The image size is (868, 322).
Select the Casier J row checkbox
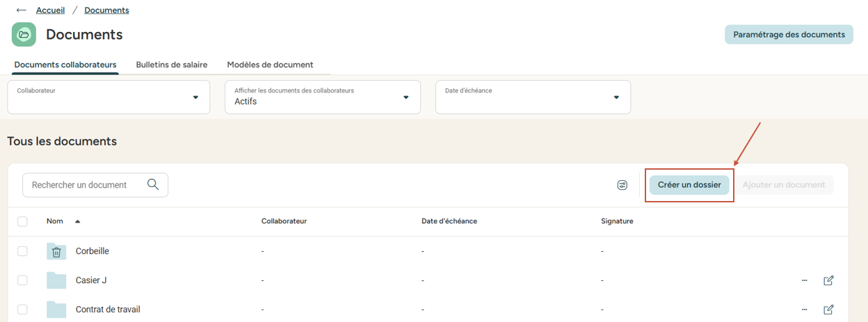[22, 280]
